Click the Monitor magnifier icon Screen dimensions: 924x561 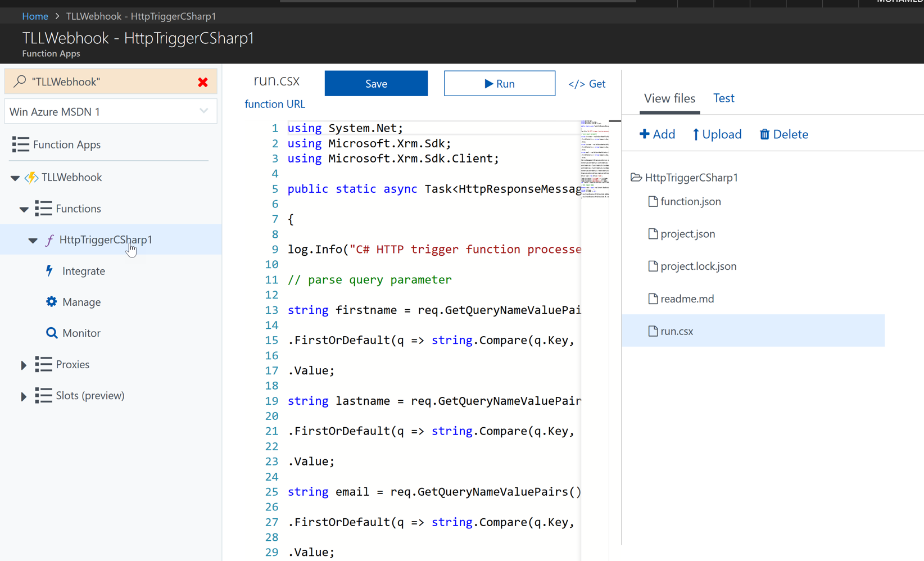click(51, 333)
